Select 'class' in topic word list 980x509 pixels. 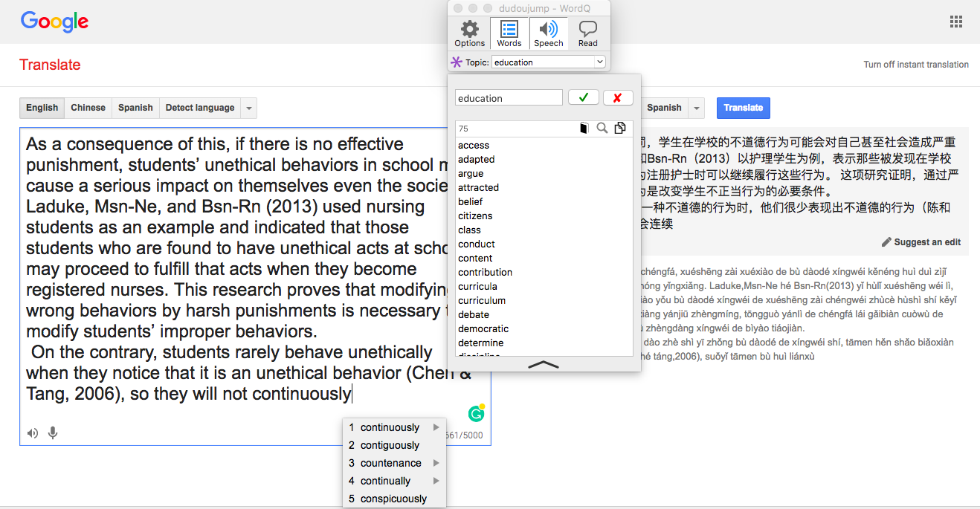point(469,230)
